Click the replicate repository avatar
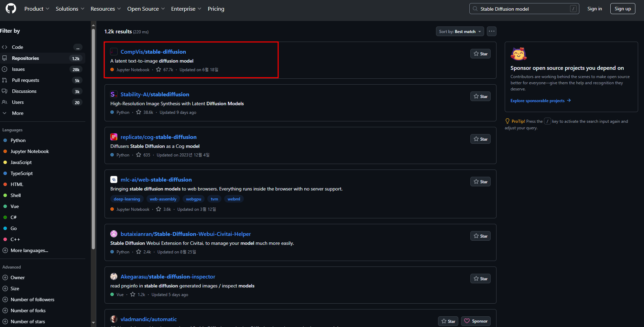Screen dimensions: 644x327 click(x=114, y=137)
